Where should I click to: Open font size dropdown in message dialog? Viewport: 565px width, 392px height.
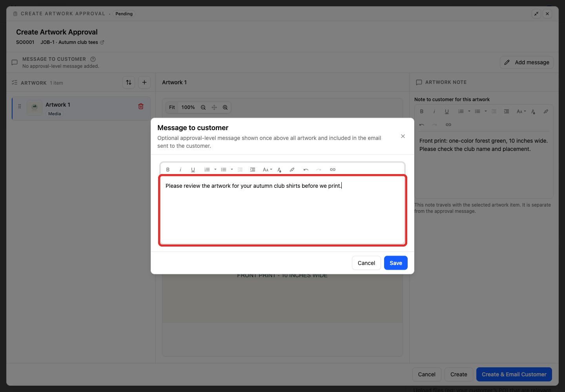coord(268,170)
